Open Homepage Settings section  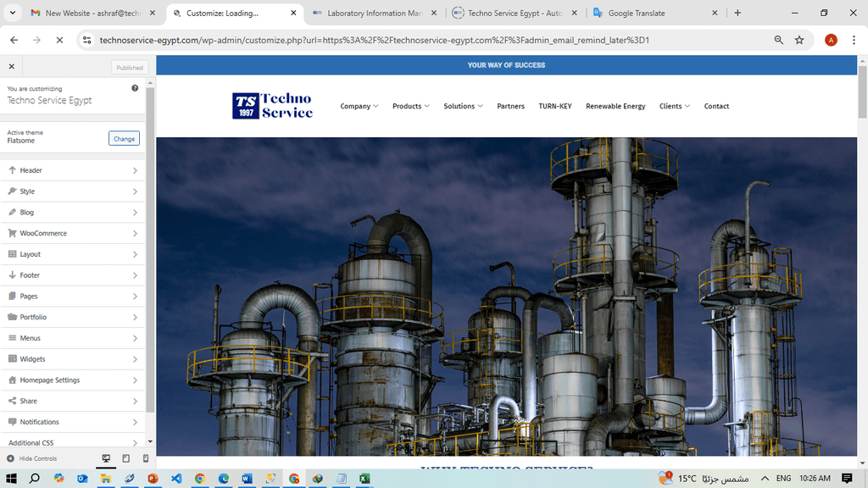point(73,380)
